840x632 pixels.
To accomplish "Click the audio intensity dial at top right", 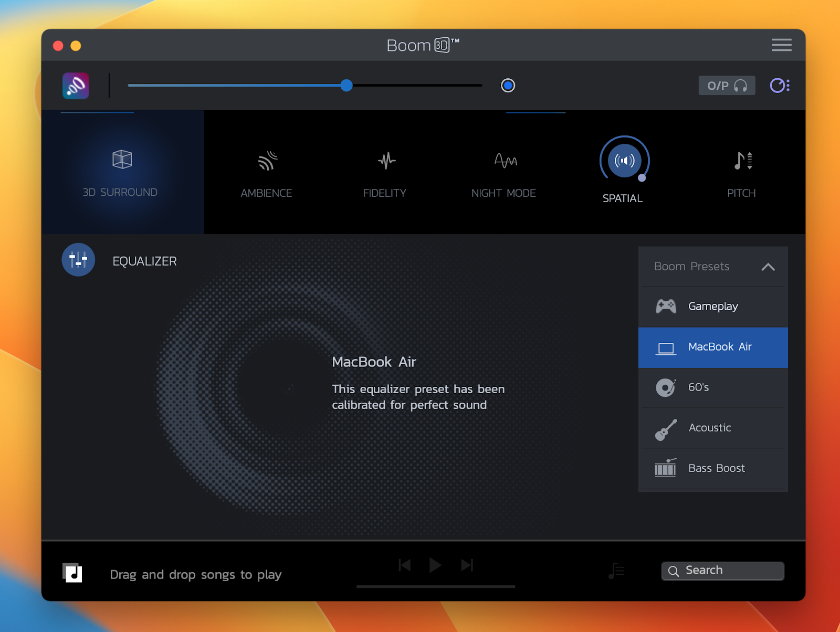I will coord(780,85).
